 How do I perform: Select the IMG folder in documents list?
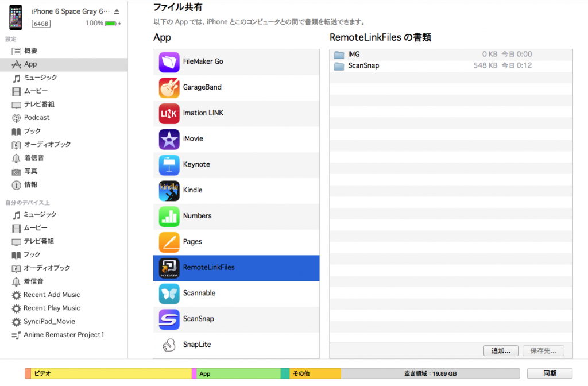pos(354,54)
